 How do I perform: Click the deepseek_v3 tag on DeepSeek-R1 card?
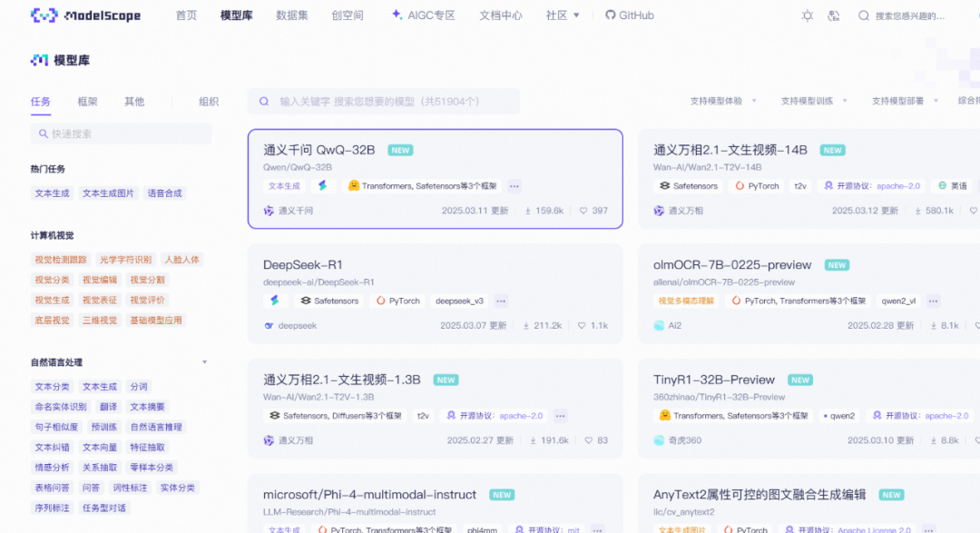point(459,301)
